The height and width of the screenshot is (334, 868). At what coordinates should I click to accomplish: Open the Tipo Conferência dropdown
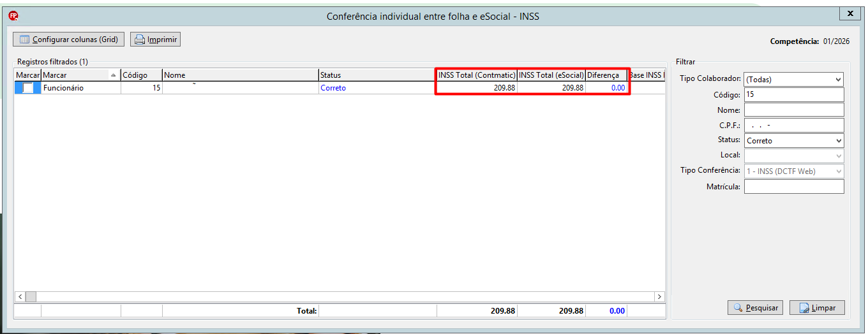(838, 171)
